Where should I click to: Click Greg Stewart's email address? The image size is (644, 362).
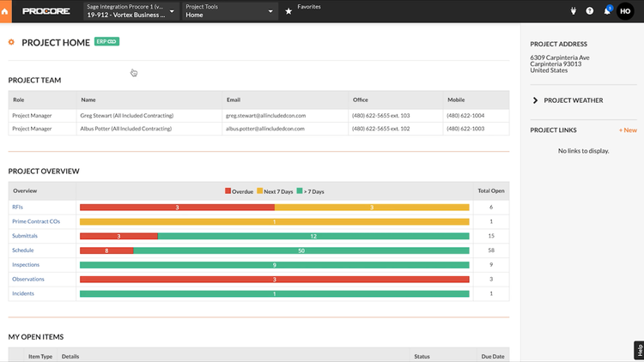(265, 115)
